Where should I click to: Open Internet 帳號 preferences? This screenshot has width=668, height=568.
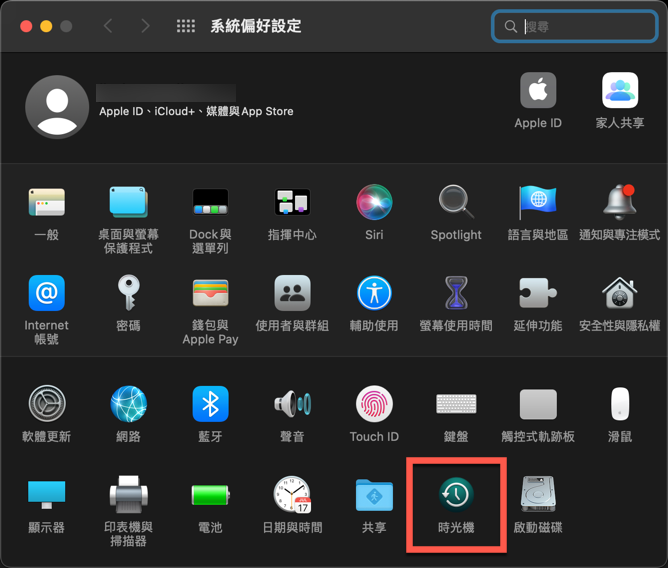tap(46, 293)
